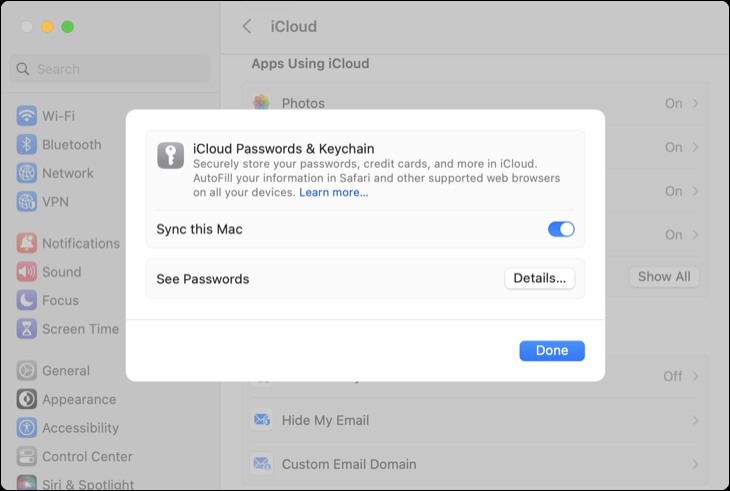The width and height of the screenshot is (730, 491).
Task: Click the yellow minimize window button
Action: tap(47, 27)
